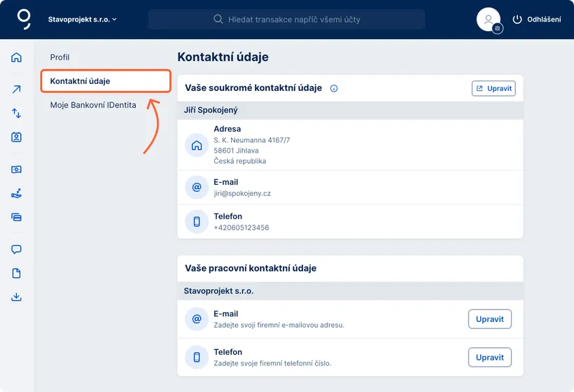Screen dimensions: 574x392
Task: Click the banknote icon in sidebar
Action: click(x=16, y=169)
